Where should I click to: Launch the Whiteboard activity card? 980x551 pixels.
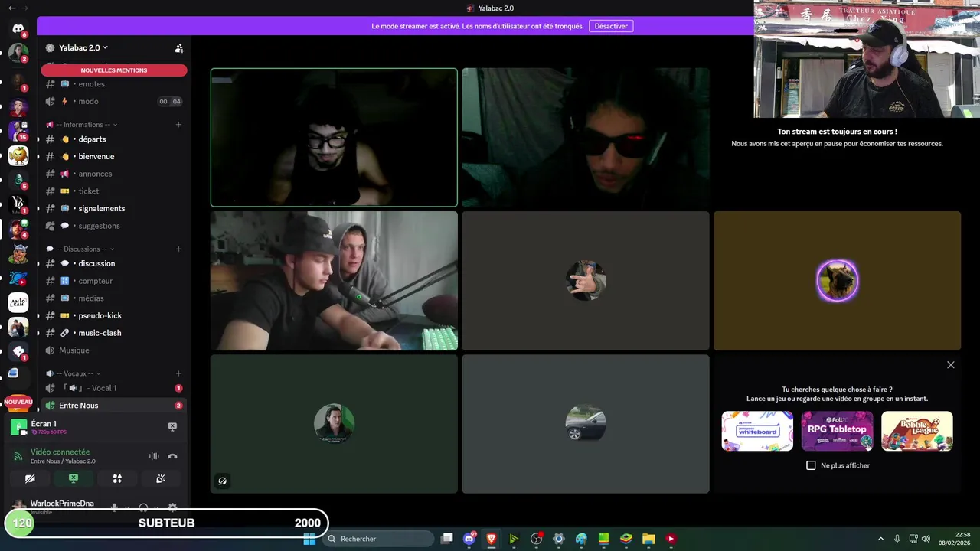point(757,431)
